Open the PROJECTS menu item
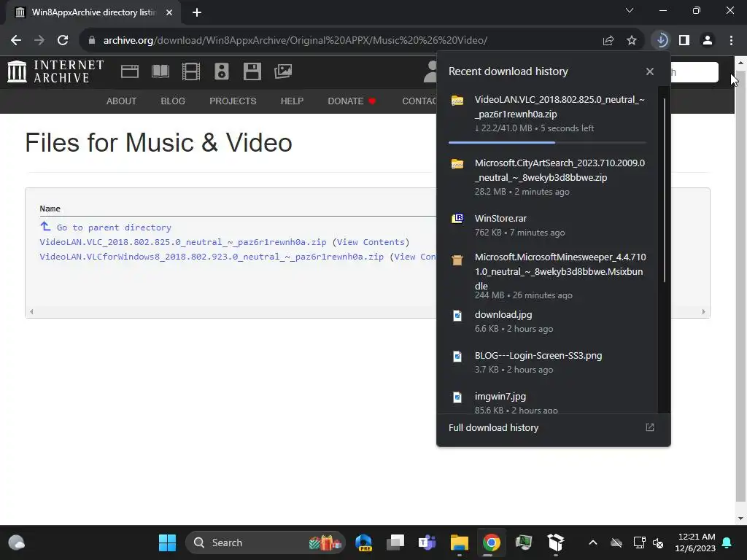Screen dimensions: 747x560 coord(233,101)
